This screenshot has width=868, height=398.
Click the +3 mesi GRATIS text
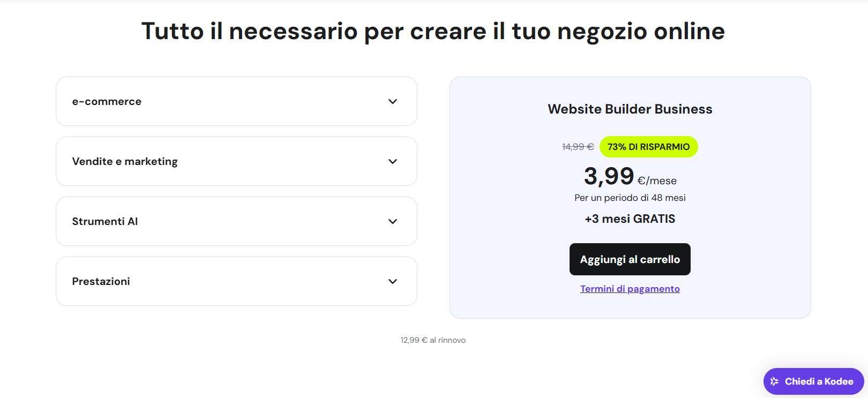(630, 219)
